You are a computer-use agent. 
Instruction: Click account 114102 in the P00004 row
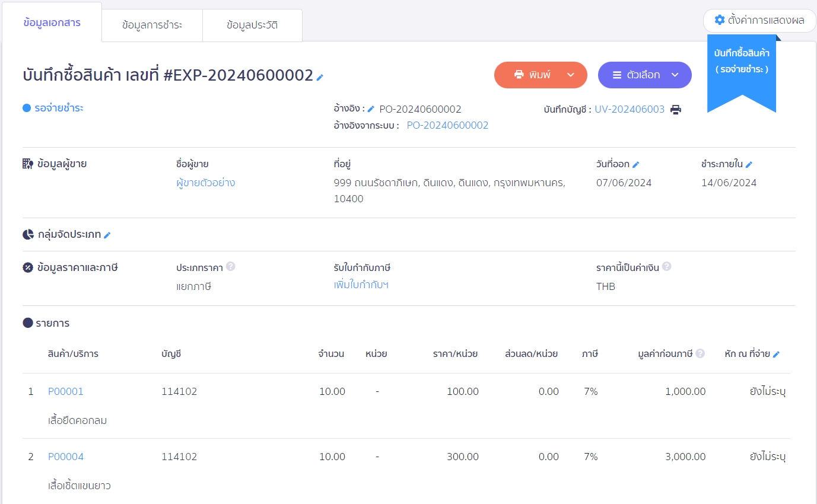(179, 457)
